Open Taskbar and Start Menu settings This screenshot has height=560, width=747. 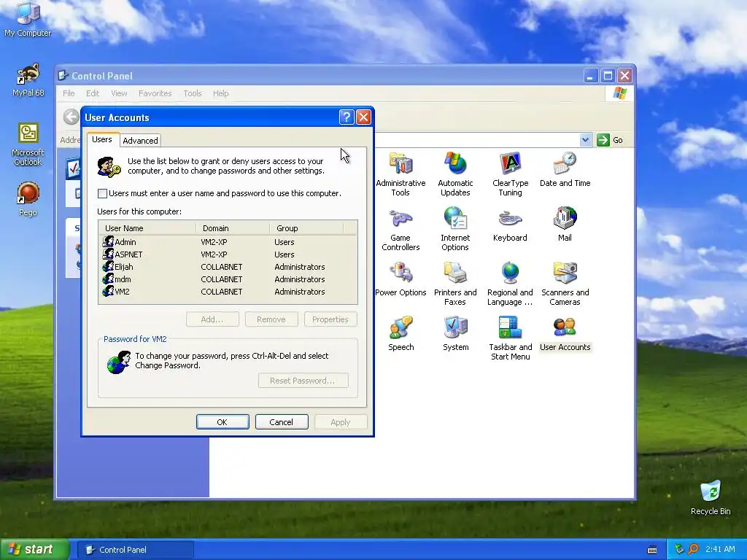coord(510,338)
